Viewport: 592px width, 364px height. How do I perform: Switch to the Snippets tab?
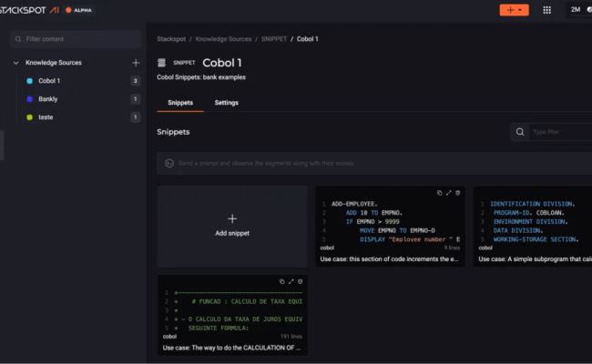180,103
